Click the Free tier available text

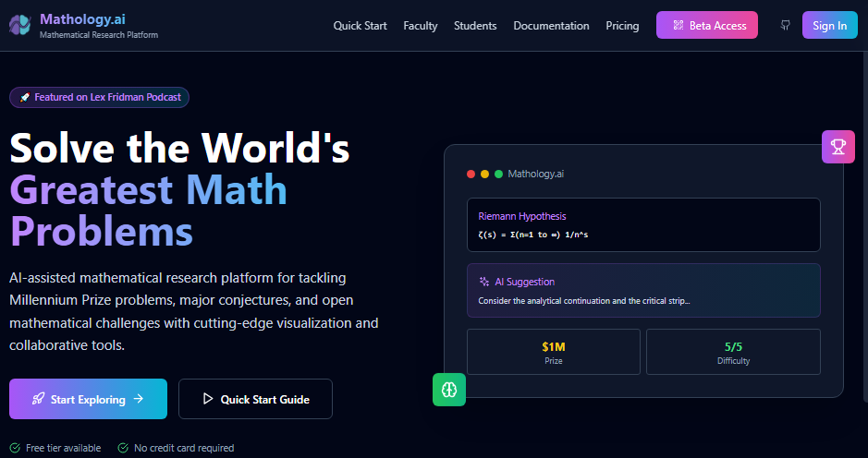(x=63, y=448)
